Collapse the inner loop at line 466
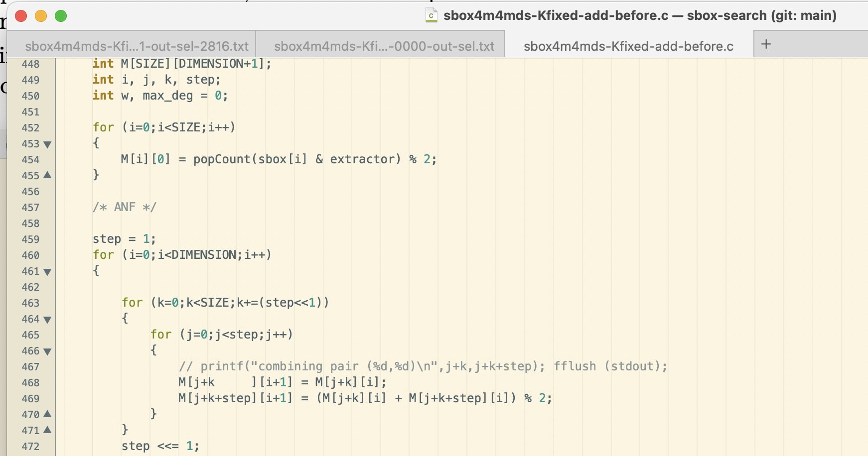This screenshot has height=456, width=868. 46,351
